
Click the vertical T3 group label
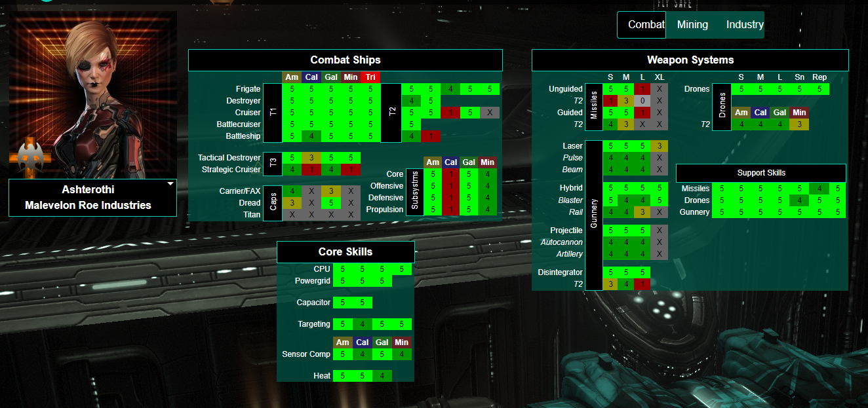[272, 164]
